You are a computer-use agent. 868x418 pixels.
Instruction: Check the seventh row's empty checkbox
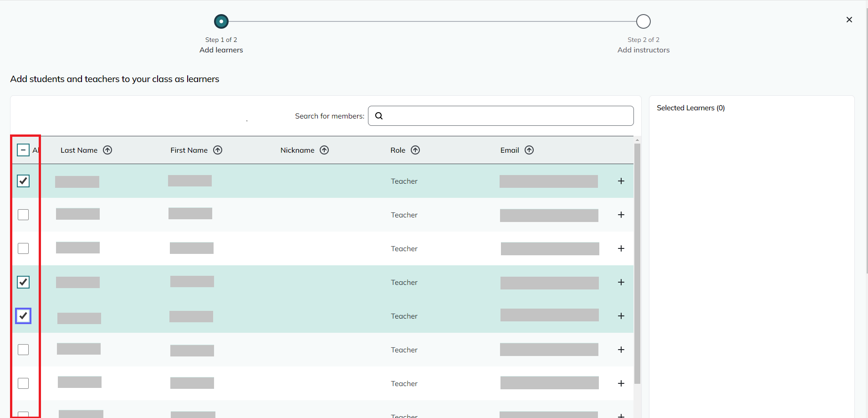[23, 383]
